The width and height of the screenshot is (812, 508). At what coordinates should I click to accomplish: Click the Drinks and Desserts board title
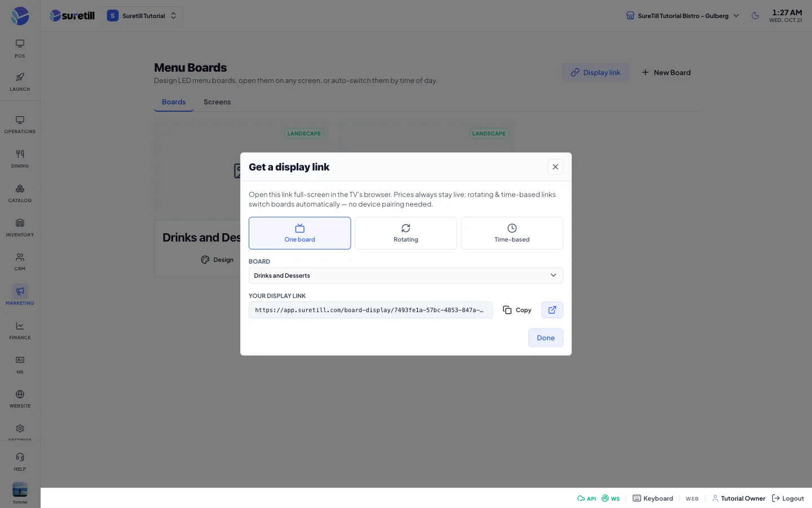click(201, 238)
